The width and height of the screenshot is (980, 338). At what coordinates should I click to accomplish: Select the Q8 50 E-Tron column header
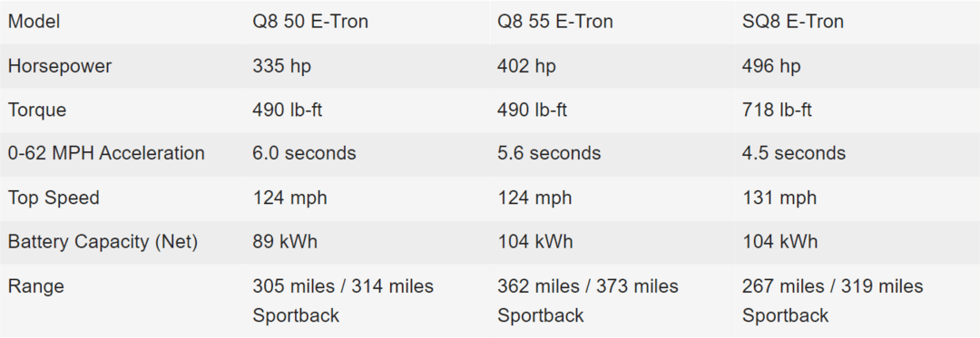(x=310, y=22)
